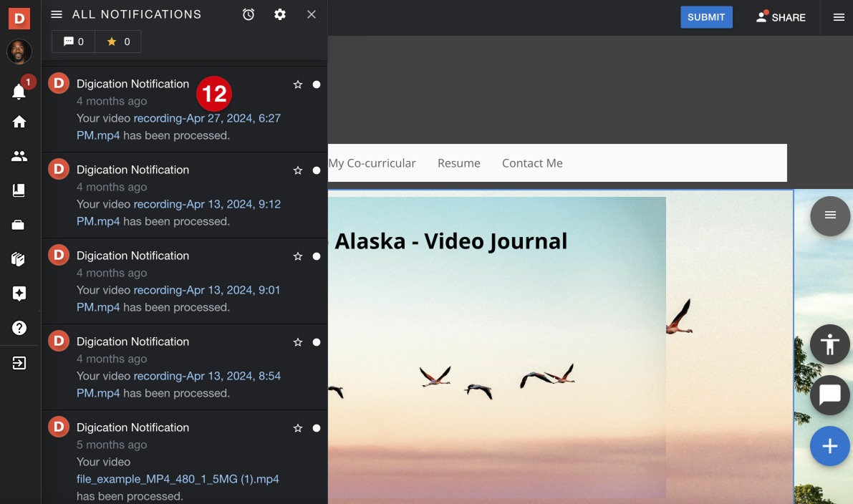Open the All Notifications hamburger menu

pos(57,14)
